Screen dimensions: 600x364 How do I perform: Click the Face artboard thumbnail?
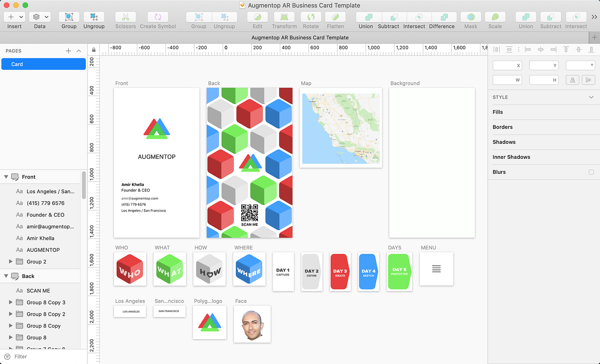[252, 324]
